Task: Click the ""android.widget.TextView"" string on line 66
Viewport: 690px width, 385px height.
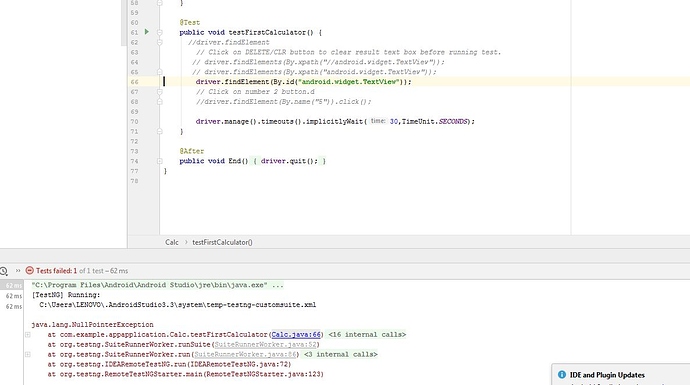Action: 349,82
